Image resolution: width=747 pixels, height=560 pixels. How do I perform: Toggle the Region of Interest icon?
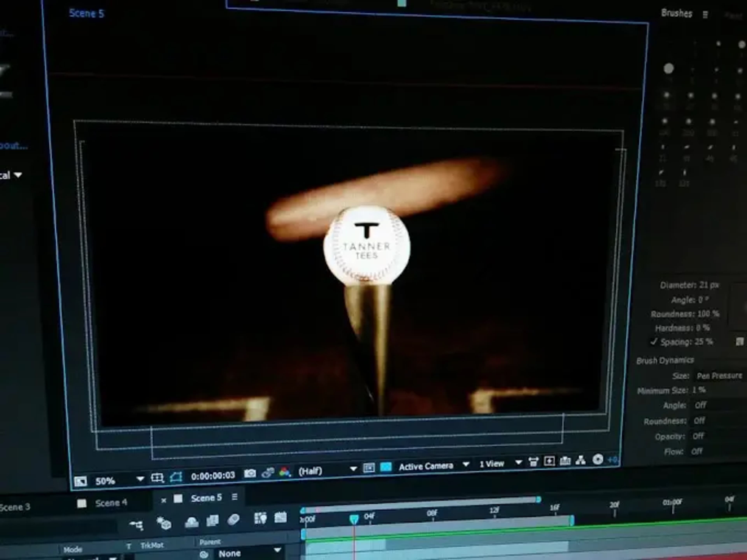369,468
